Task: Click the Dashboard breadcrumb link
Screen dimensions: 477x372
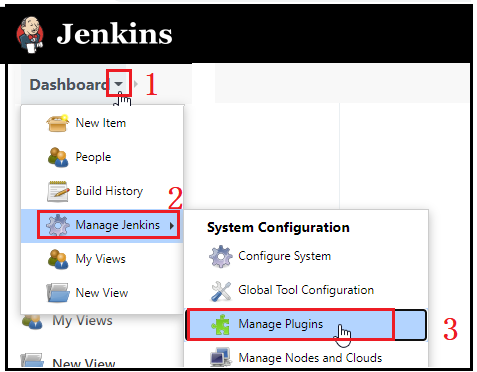Action: [70, 85]
